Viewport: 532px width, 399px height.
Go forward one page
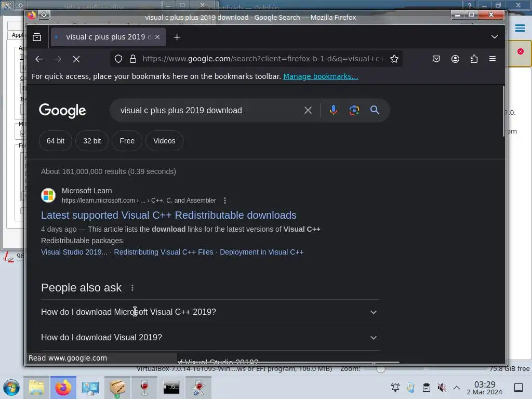pos(58,59)
